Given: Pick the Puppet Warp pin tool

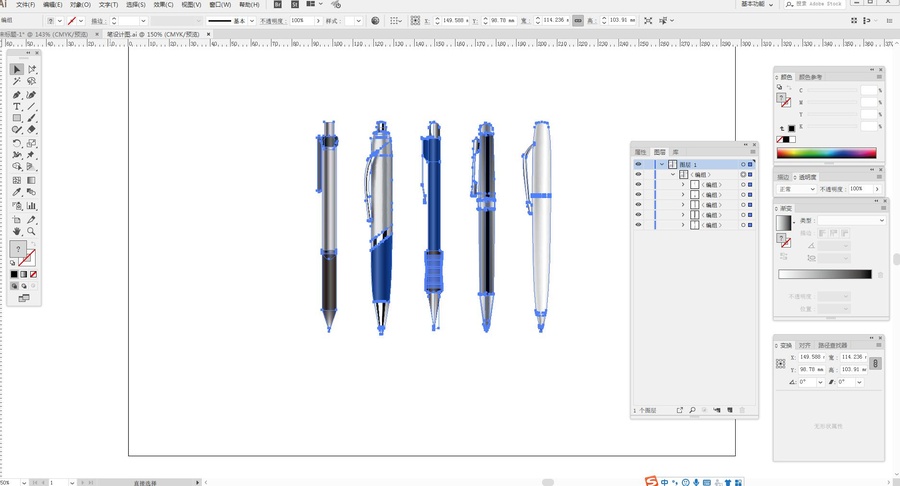Looking at the screenshot, I should 32,155.
